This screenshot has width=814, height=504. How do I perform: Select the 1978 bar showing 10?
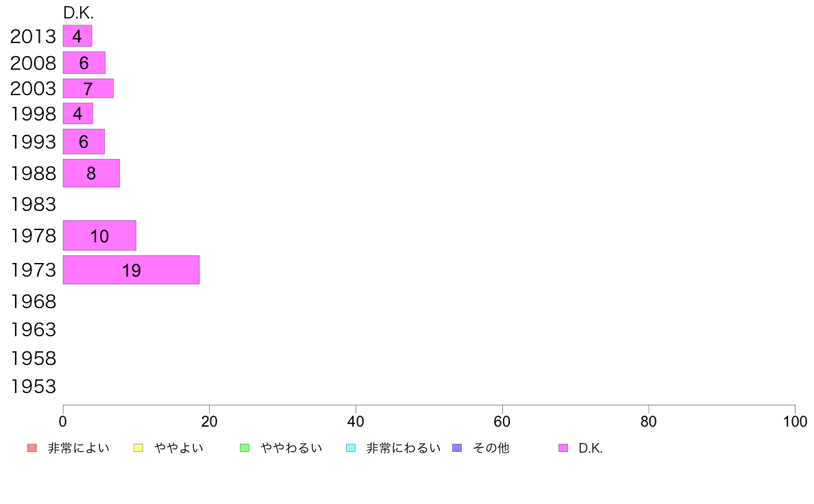pos(99,236)
